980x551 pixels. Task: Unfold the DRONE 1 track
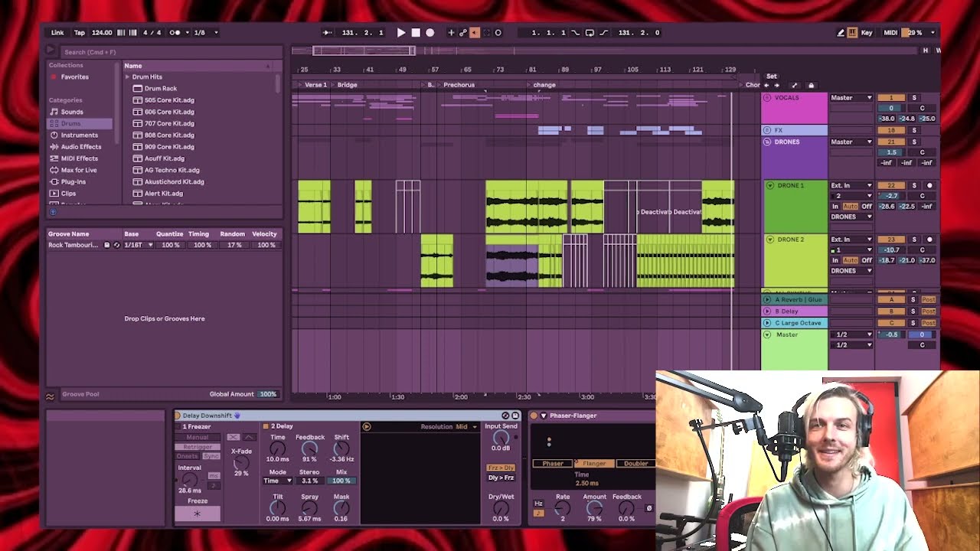pyautogui.click(x=770, y=186)
